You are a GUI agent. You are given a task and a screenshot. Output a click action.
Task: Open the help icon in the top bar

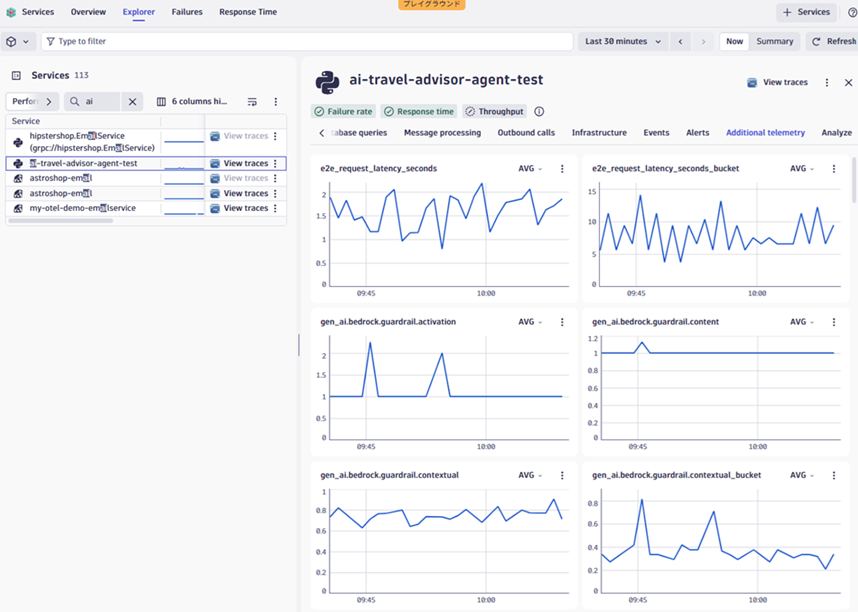tap(852, 12)
